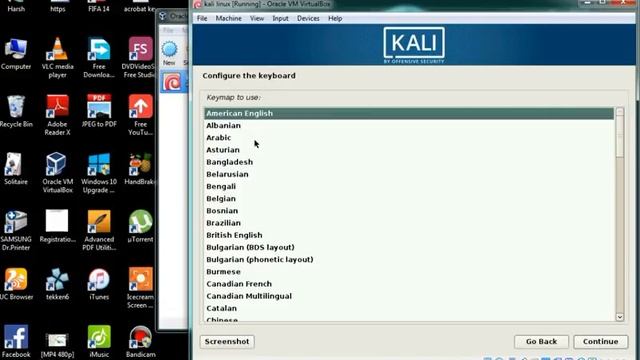Open the Computer desktop icon
The height and width of the screenshot is (360, 640).
(x=16, y=54)
